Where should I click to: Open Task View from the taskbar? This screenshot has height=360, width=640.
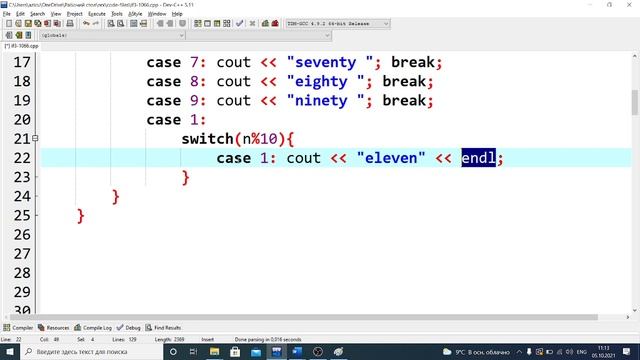(x=193, y=352)
